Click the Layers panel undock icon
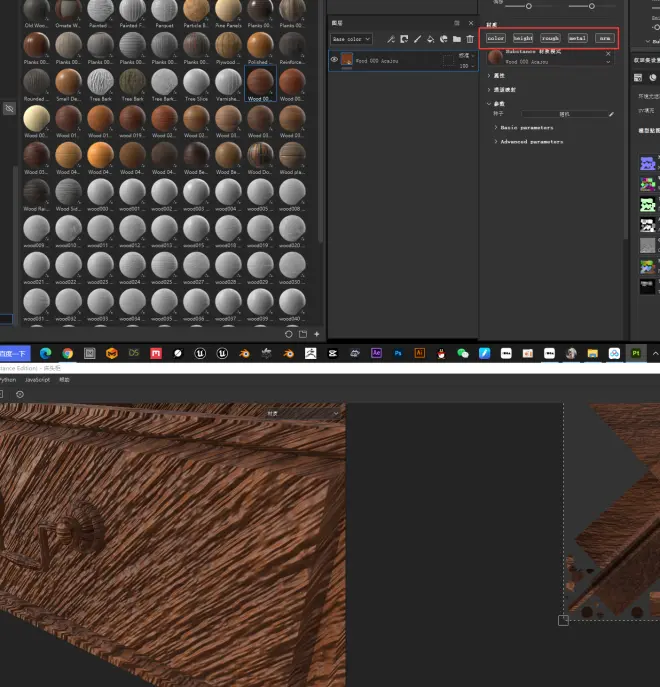Image resolution: width=660 pixels, height=687 pixels. (457, 23)
